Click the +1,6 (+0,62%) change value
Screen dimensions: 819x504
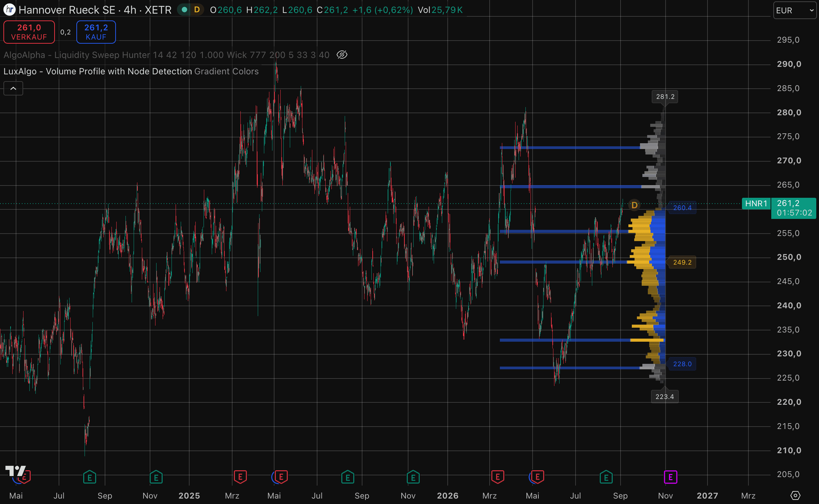coord(383,10)
